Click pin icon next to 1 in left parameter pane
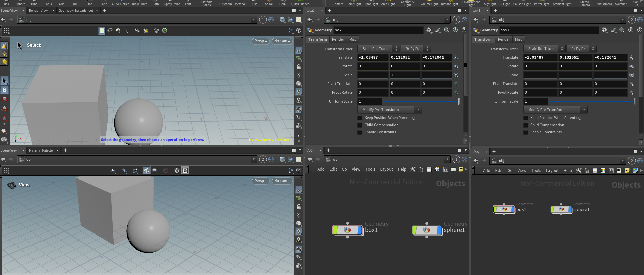The image size is (644, 275). click(464, 20)
